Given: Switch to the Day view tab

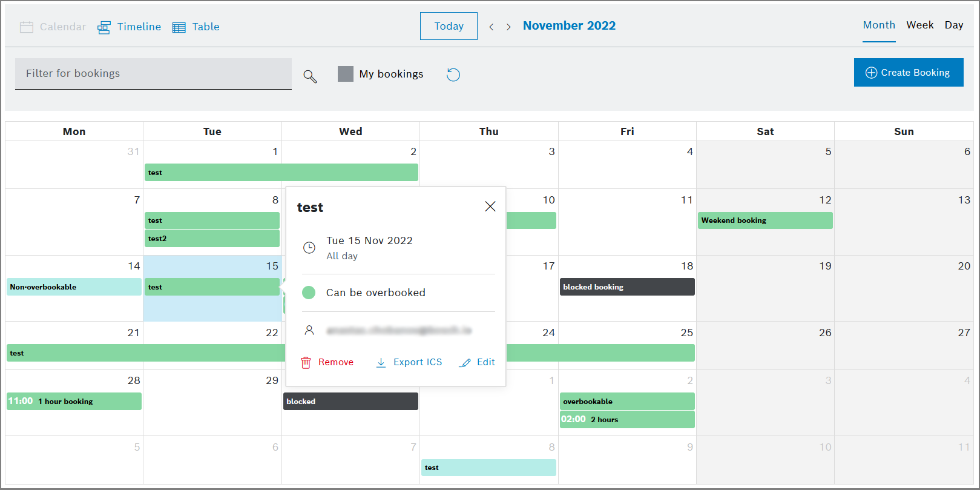Looking at the screenshot, I should click(953, 25).
